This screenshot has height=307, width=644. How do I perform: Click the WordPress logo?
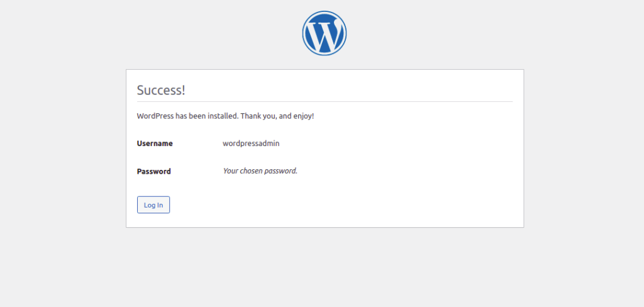tap(325, 33)
